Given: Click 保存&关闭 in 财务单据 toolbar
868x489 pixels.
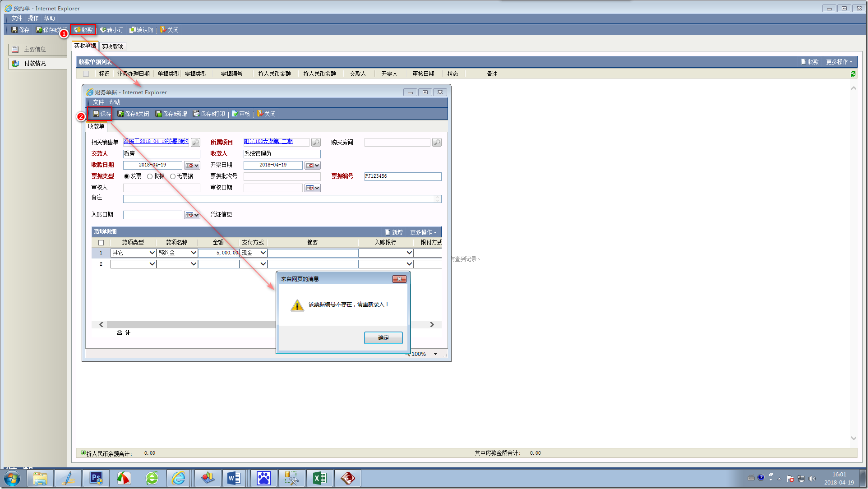Looking at the screenshot, I should click(133, 114).
